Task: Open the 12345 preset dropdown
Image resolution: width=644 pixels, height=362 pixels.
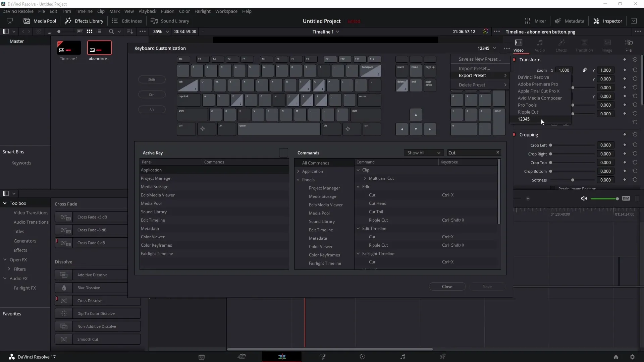Action: coord(486,48)
